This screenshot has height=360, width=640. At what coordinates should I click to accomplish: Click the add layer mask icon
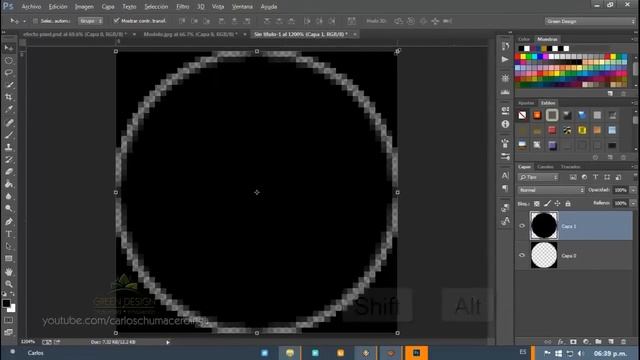click(573, 342)
